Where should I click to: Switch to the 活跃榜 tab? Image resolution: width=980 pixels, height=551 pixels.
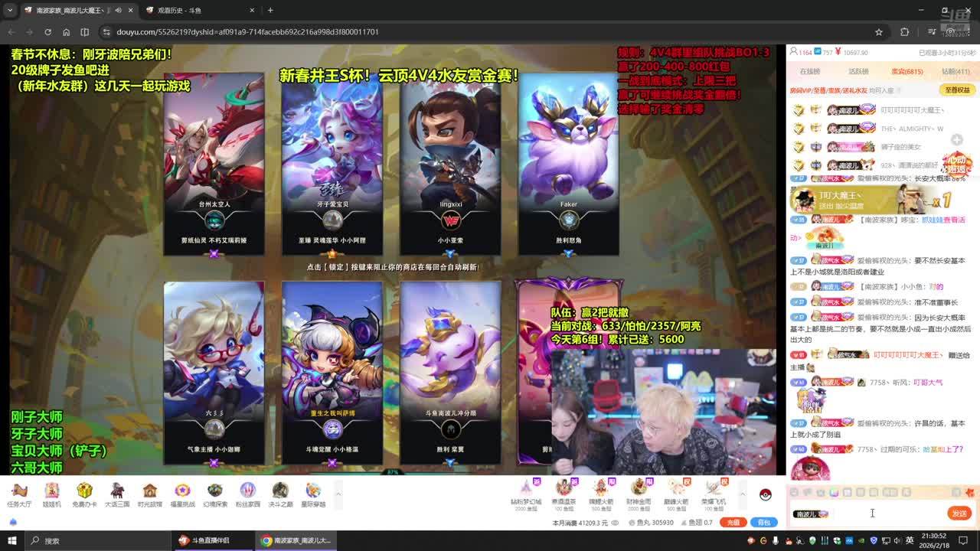coord(858,72)
